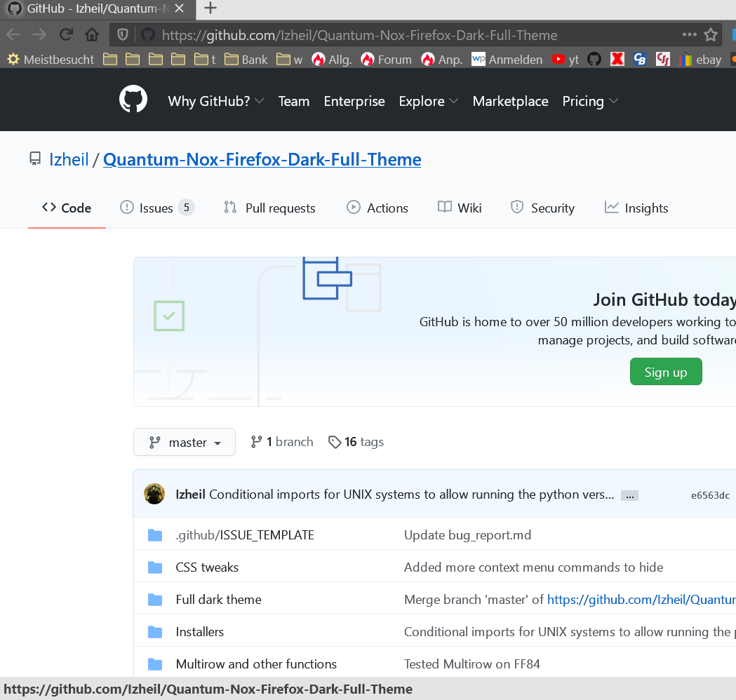
Task: Switch to the Pull requests tab
Action: 270,208
